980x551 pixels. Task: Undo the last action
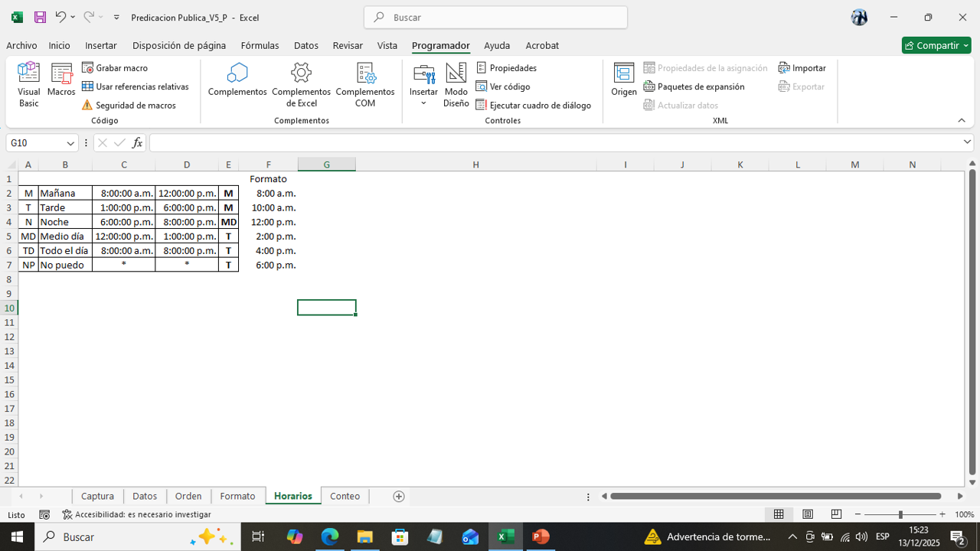[60, 17]
